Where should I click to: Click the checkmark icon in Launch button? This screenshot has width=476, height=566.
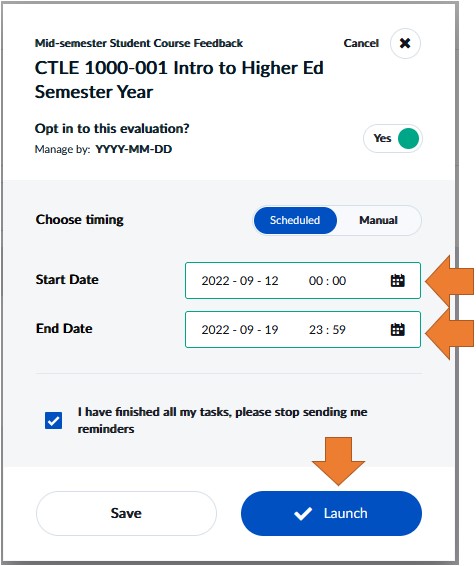[x=303, y=513]
